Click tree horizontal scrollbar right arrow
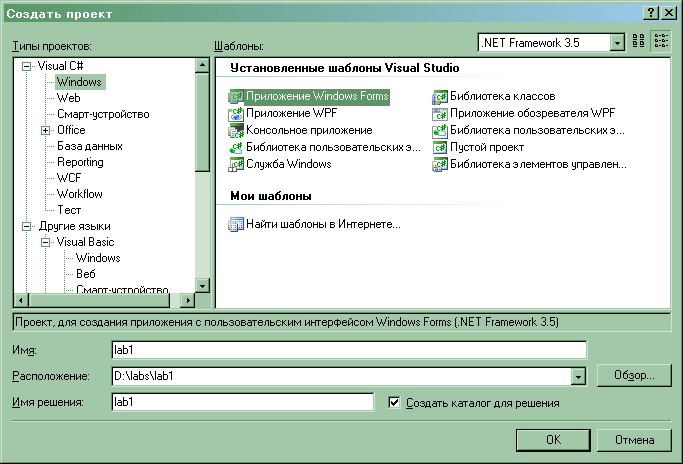Screen dimensions: 683x464 click(x=188, y=300)
